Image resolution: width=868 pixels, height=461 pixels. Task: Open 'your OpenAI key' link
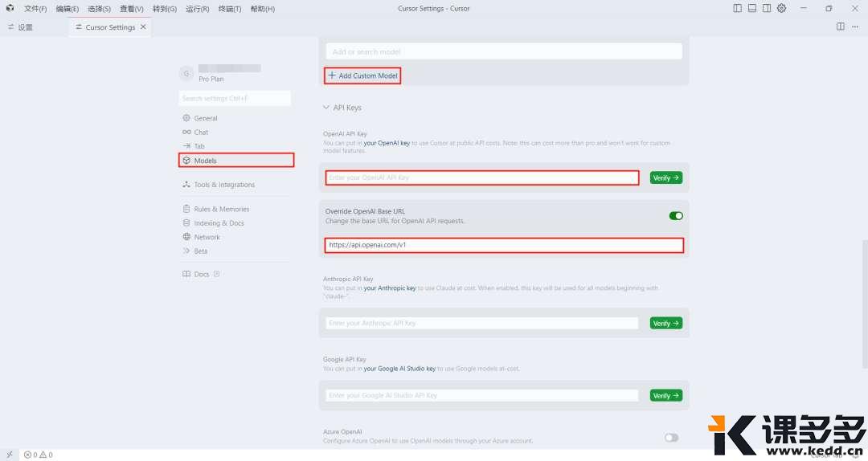[387, 143]
